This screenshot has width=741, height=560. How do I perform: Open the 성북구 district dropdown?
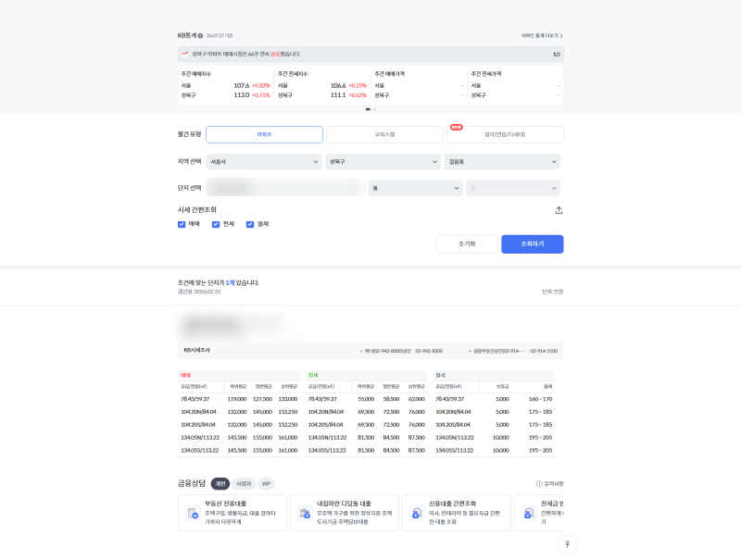coord(383,161)
